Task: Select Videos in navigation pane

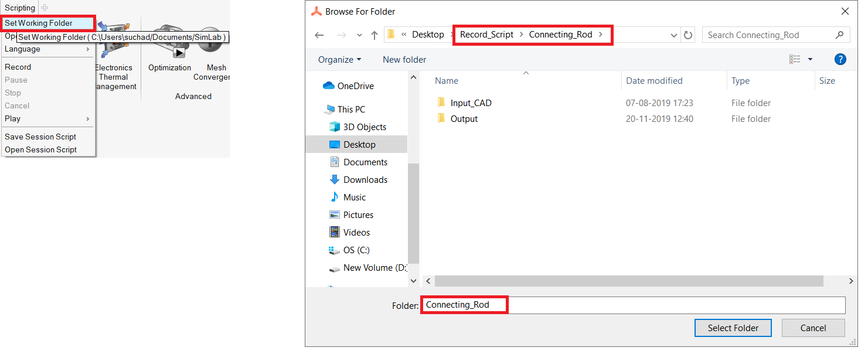Action: pyautogui.click(x=349, y=233)
